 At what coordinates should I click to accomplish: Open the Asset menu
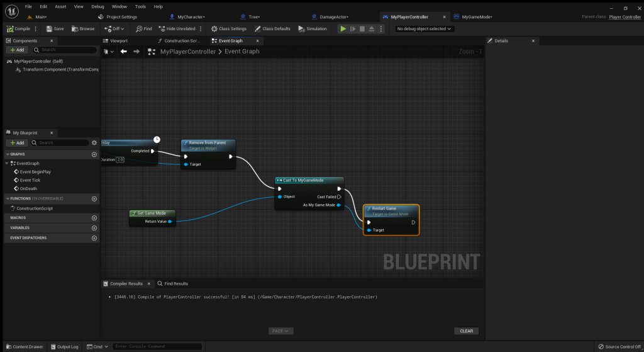(x=60, y=6)
